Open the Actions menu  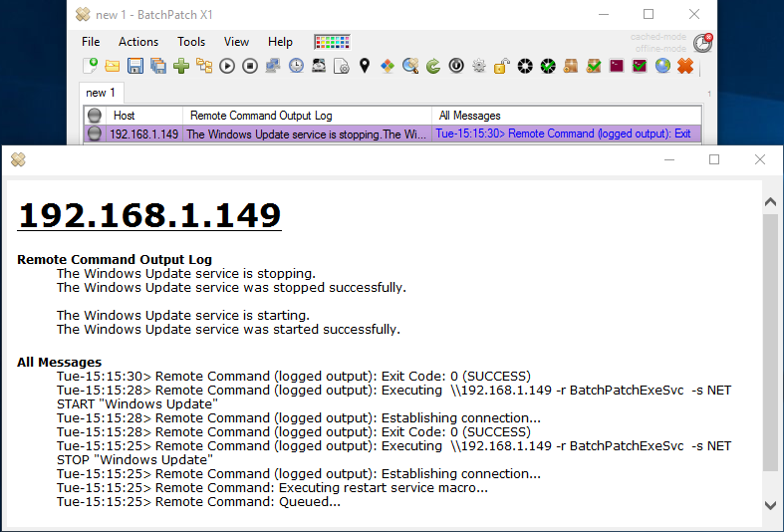coord(138,42)
